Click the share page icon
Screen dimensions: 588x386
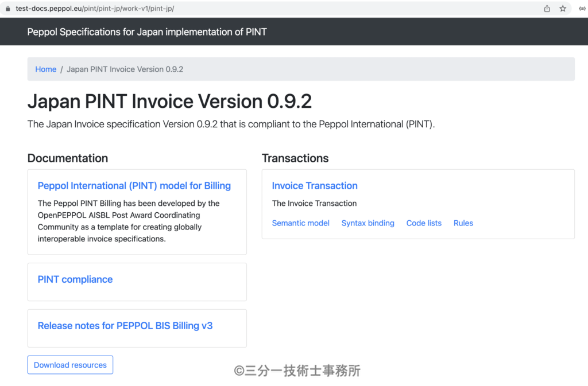[x=547, y=8]
